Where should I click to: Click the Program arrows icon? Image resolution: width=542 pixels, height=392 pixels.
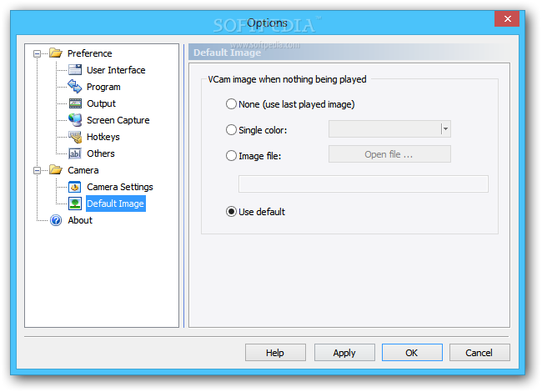pos(75,87)
